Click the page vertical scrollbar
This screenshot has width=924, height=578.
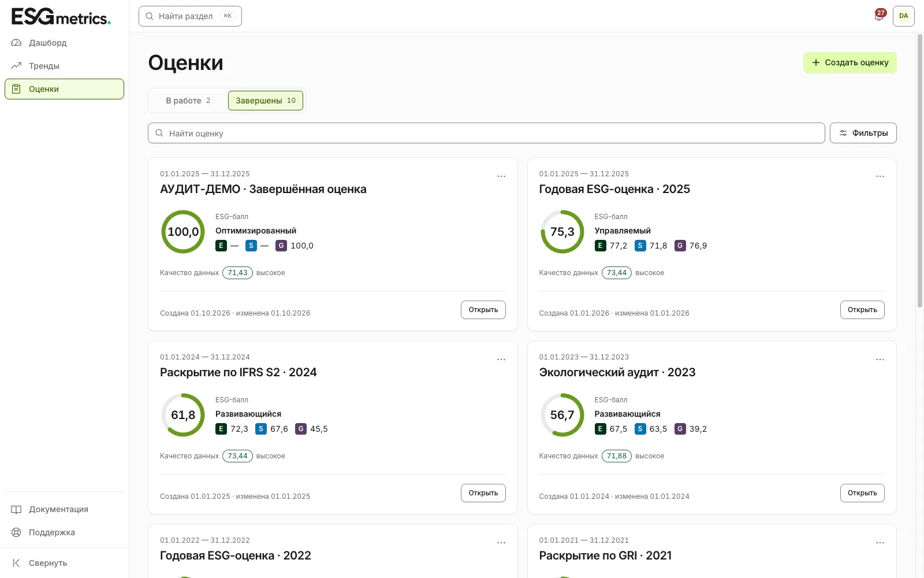920,171
